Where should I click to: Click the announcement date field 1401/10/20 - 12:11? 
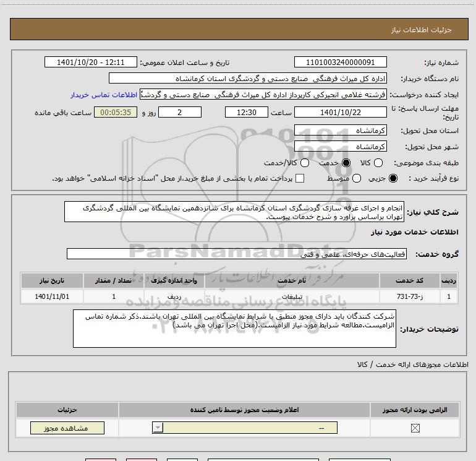pyautogui.click(x=91, y=62)
